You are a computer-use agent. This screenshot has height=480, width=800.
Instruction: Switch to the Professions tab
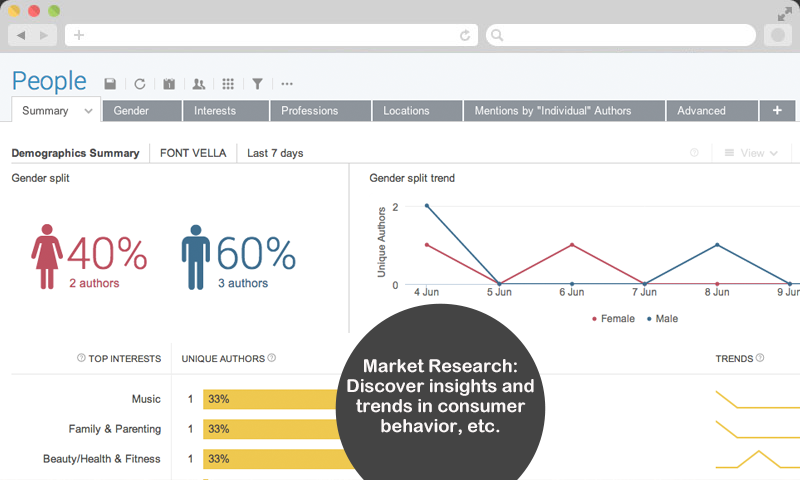point(320,111)
